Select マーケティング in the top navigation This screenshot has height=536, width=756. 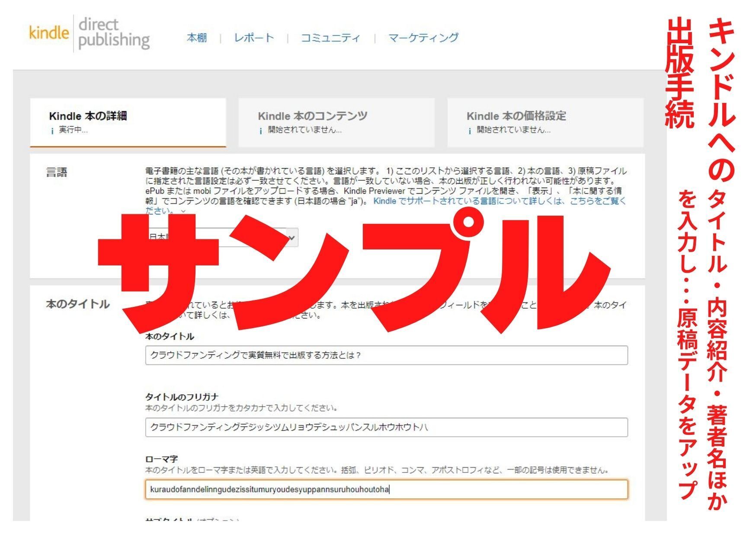click(x=423, y=38)
